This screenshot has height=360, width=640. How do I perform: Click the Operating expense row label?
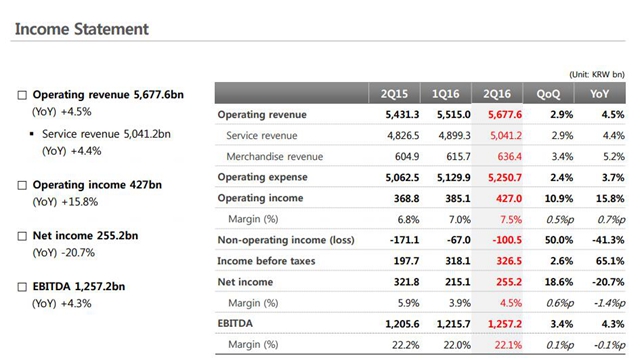tap(262, 177)
